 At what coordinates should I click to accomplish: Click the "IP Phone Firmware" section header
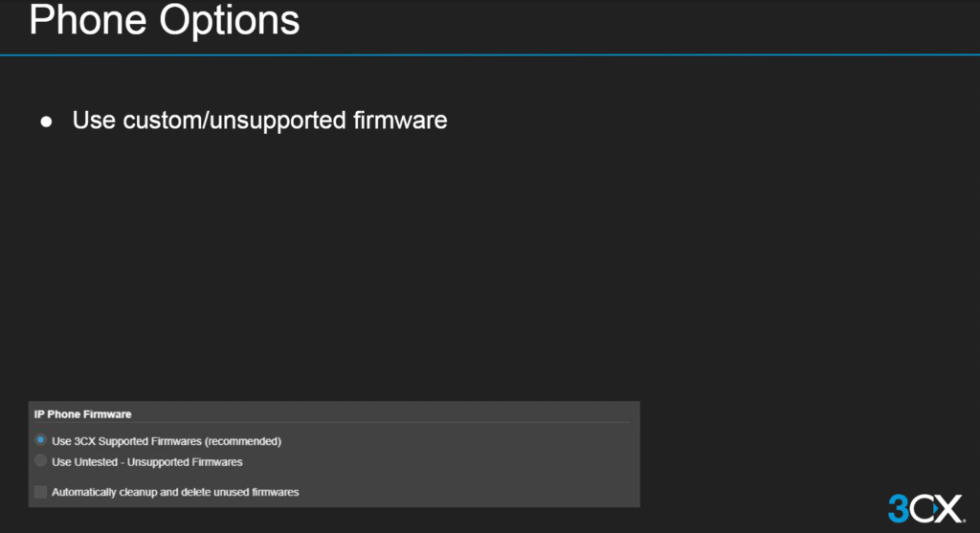click(x=82, y=414)
